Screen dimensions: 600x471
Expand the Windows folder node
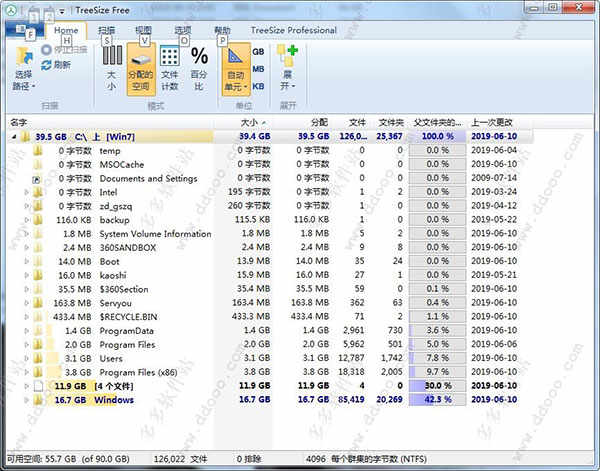27,400
